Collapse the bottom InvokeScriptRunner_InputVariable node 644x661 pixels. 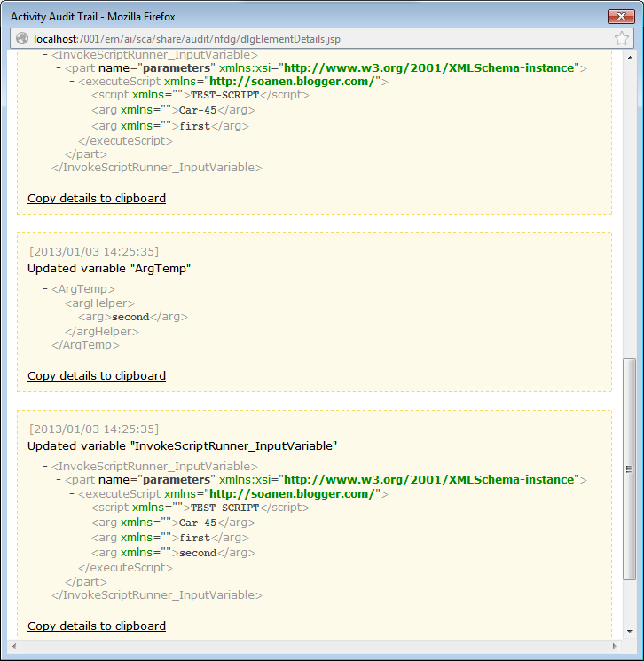coord(45,466)
